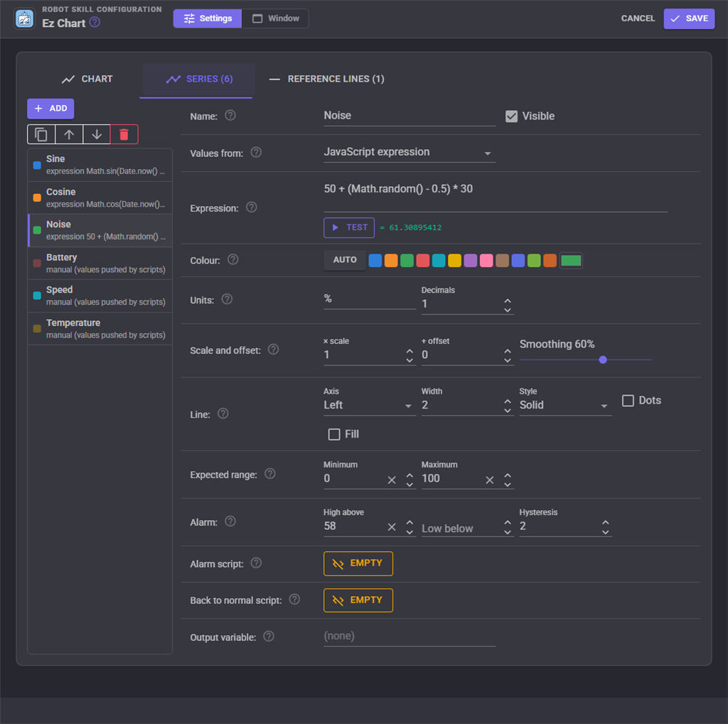The height and width of the screenshot is (724, 728).
Task: Open help icon beside Alarm script
Action: pos(256,563)
